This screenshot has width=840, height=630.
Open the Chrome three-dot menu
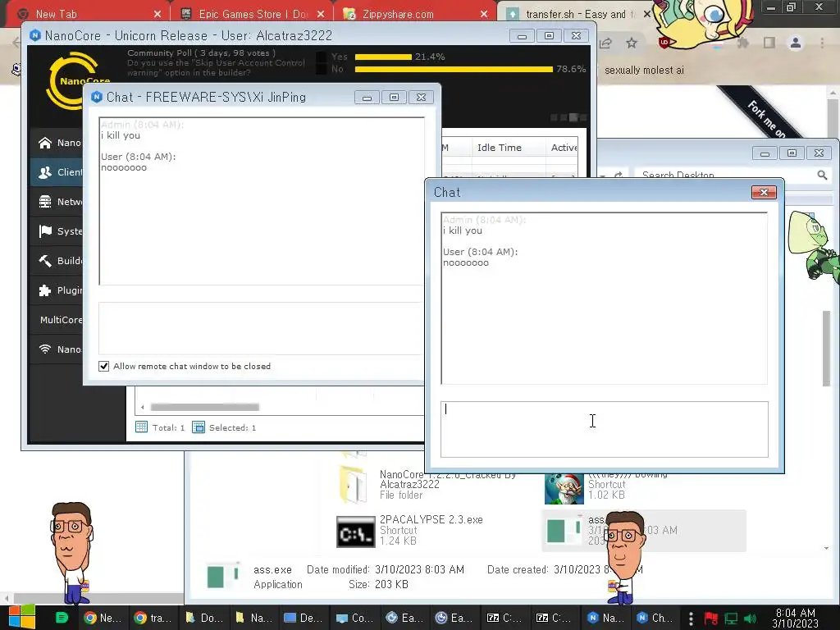click(822, 43)
